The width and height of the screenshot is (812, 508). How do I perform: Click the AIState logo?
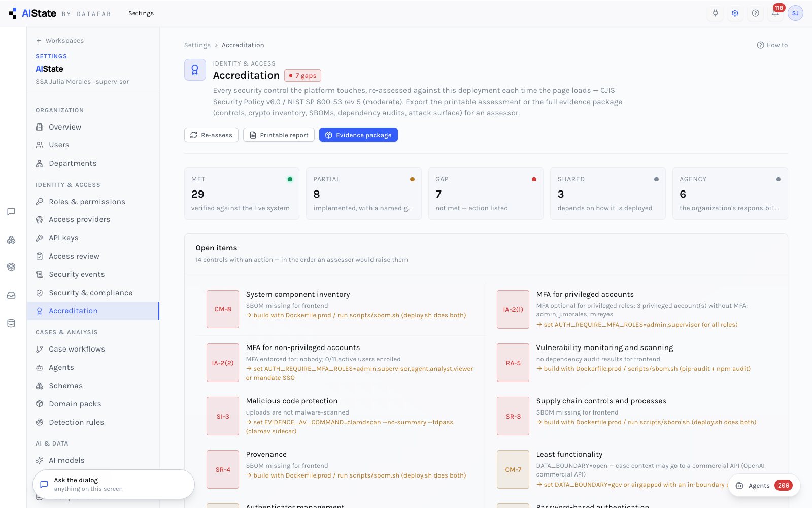click(32, 13)
